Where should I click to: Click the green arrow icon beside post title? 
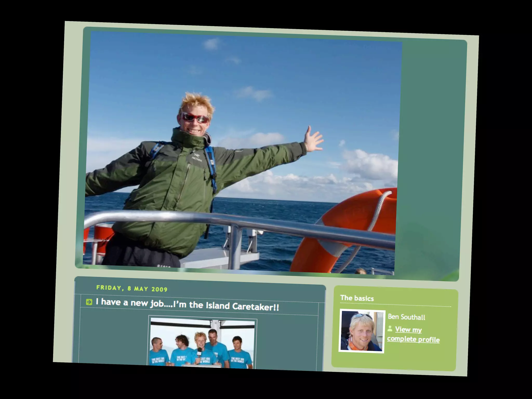tap(89, 302)
